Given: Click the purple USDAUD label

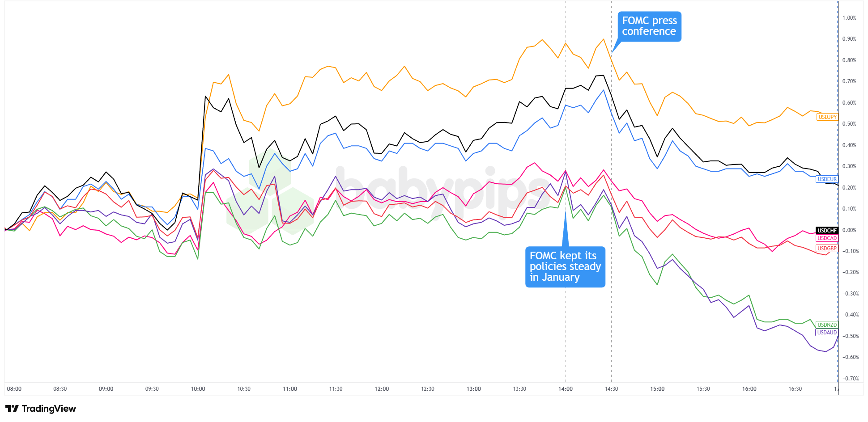Looking at the screenshot, I should (x=827, y=333).
